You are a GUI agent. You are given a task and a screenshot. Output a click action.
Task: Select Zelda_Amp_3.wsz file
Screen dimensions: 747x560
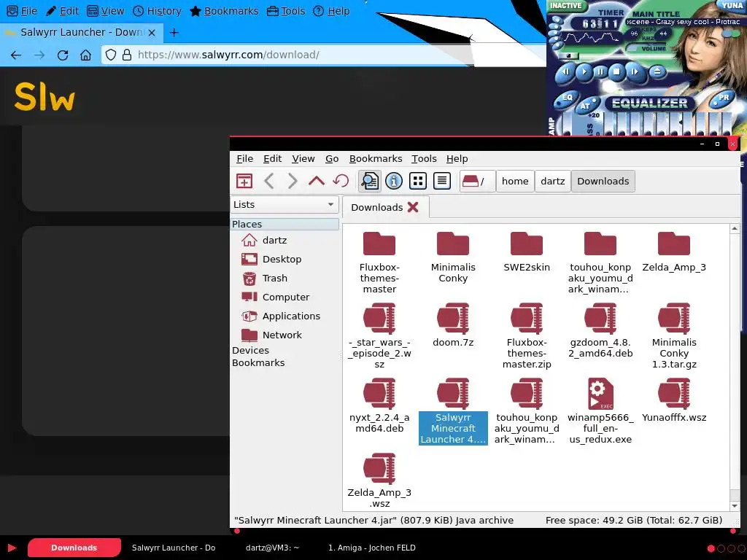tap(379, 481)
